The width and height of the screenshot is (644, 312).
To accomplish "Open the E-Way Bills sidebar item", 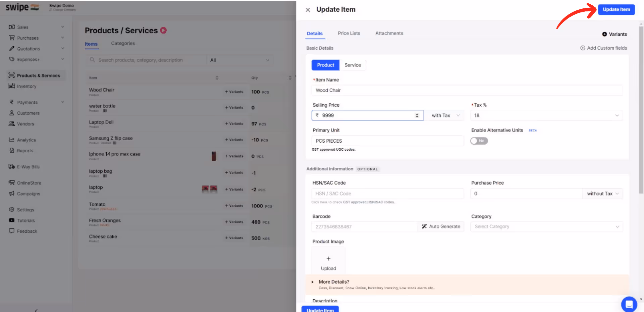I will click(x=28, y=167).
